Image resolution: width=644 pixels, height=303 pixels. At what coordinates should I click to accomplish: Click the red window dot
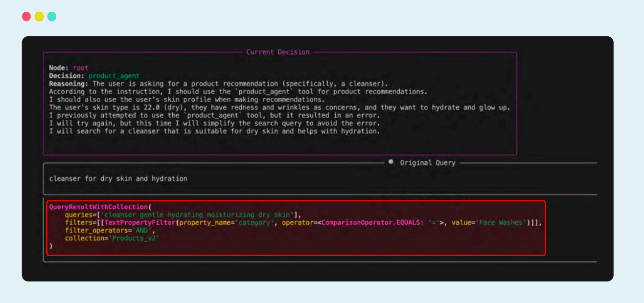pyautogui.click(x=26, y=17)
